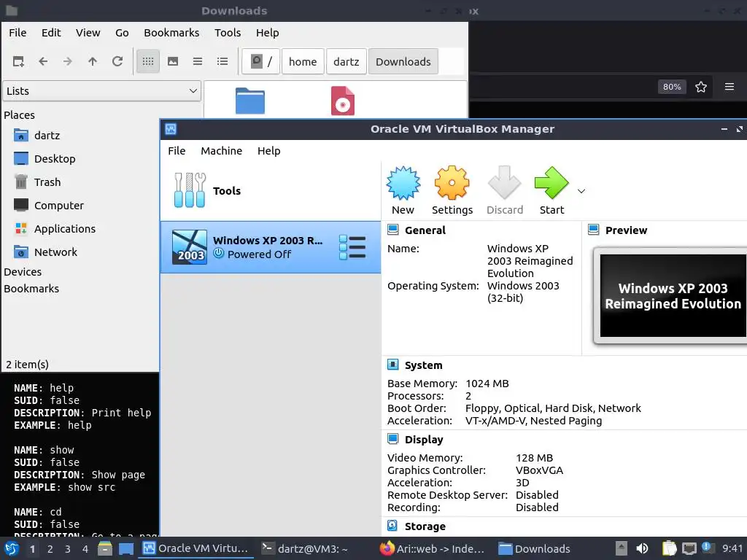The height and width of the screenshot is (560, 747).
Task: Go back in file manager
Action: (43, 61)
